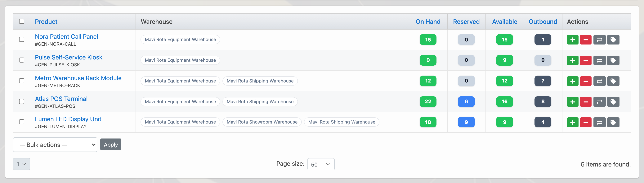Viewport: 644px width, 183px height.
Task: Tick the Lumen LED Display Unit checkbox
Action: point(22,122)
